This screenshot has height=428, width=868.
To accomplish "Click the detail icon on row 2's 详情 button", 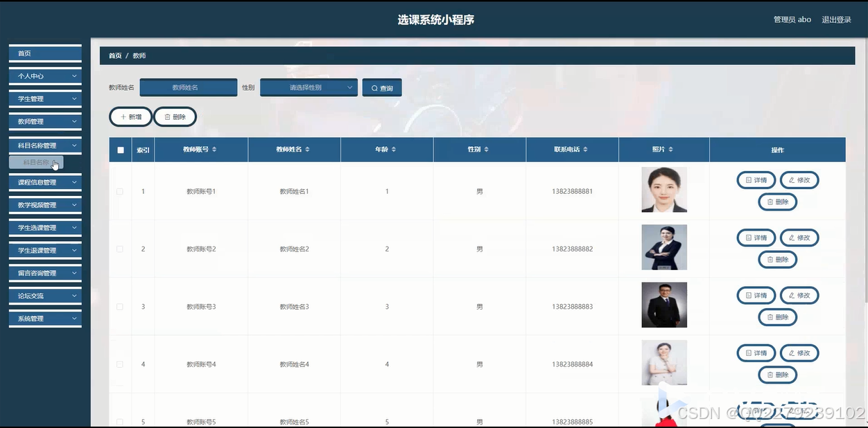I will point(747,238).
